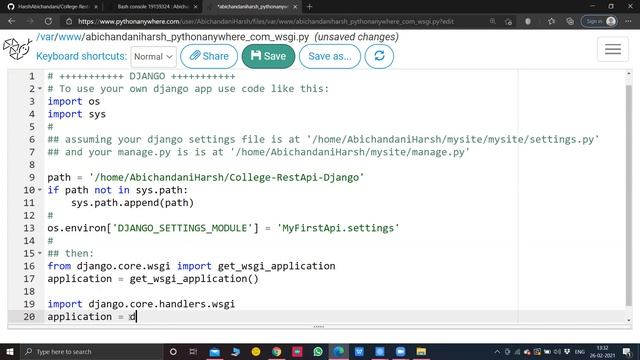The height and width of the screenshot is (360, 640).
Task: Click the browser address bar URL
Action: [x=266, y=22]
